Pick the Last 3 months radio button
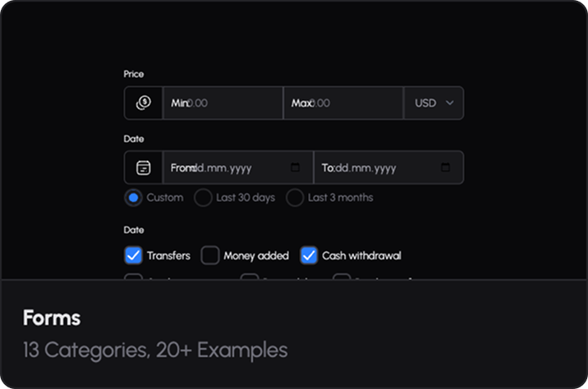588x389 pixels. [x=295, y=198]
